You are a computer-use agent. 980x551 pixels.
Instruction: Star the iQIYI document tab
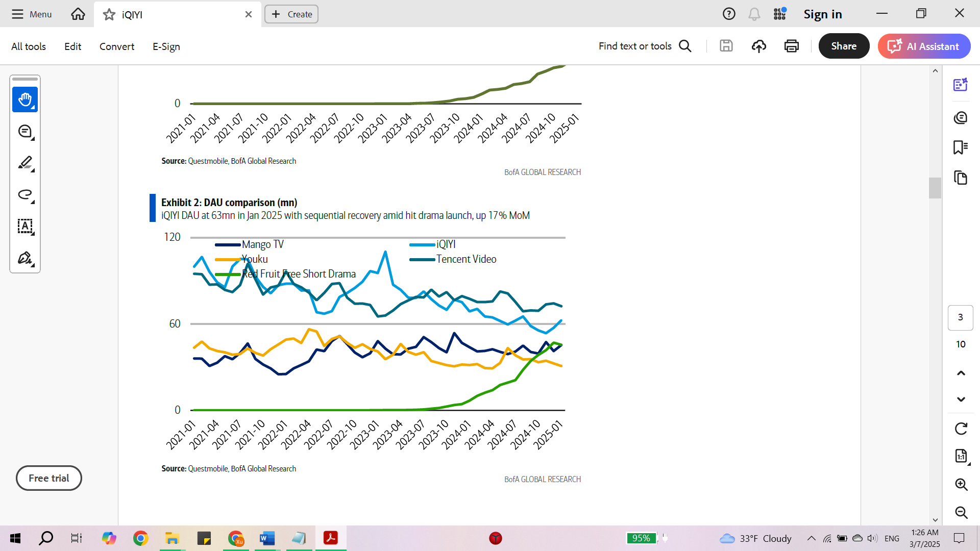tap(109, 14)
